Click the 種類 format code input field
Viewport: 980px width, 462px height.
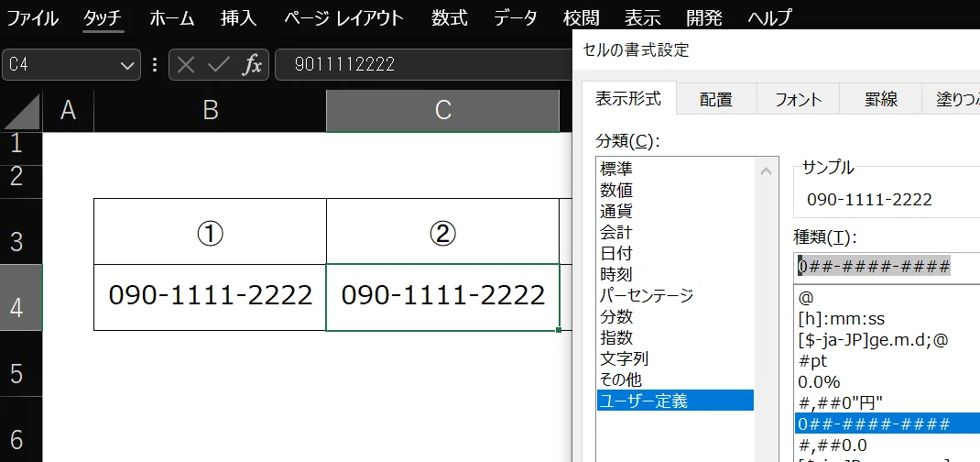887,267
